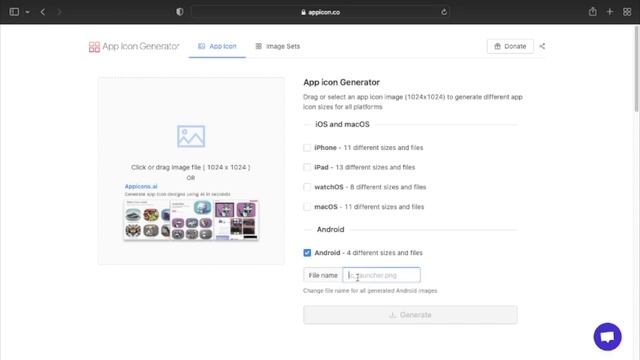Switch to the App Icon tab
640x360 pixels.
217,47
